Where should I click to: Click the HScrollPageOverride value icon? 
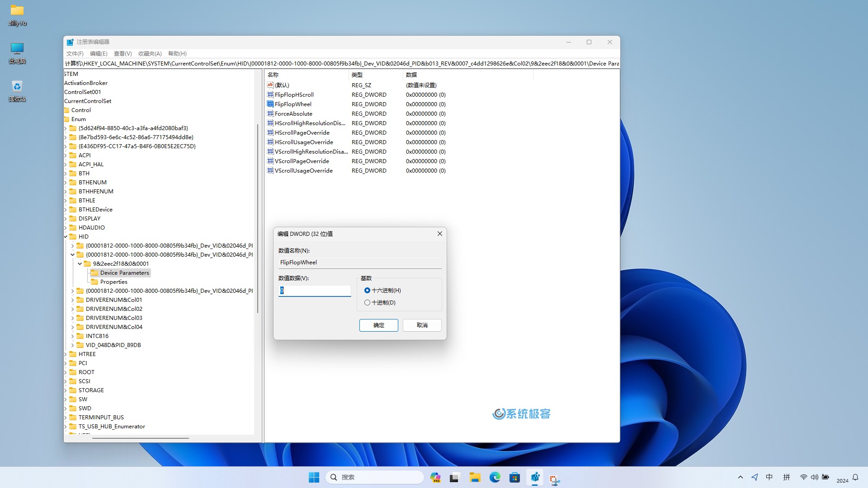[270, 133]
